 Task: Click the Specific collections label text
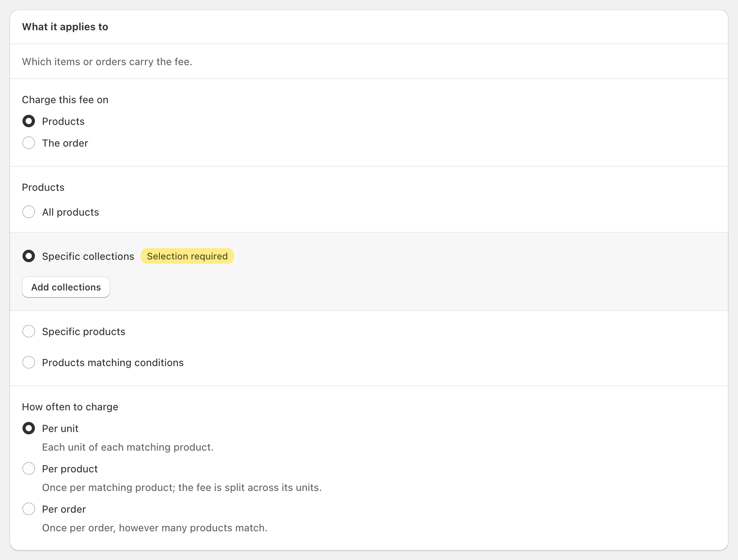coord(88,256)
